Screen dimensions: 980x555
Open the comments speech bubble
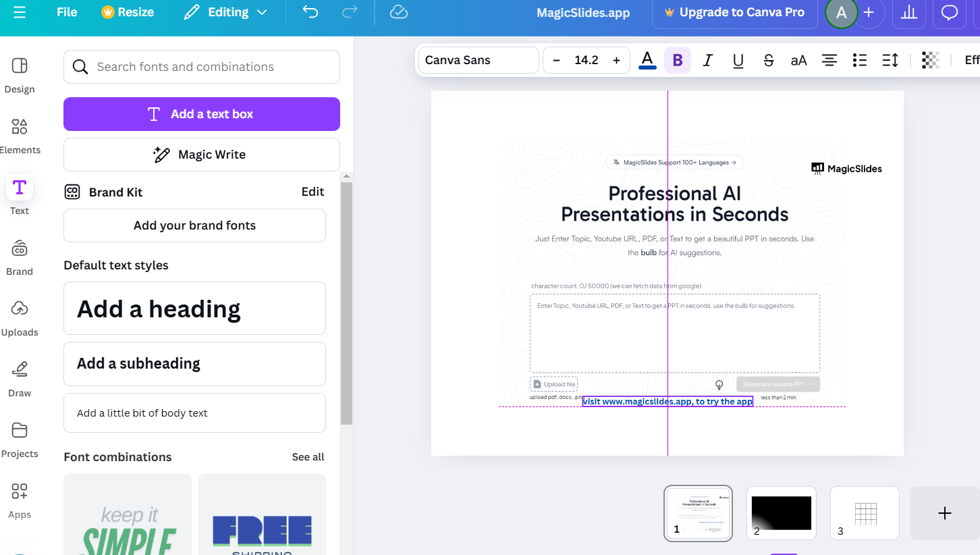coord(950,13)
